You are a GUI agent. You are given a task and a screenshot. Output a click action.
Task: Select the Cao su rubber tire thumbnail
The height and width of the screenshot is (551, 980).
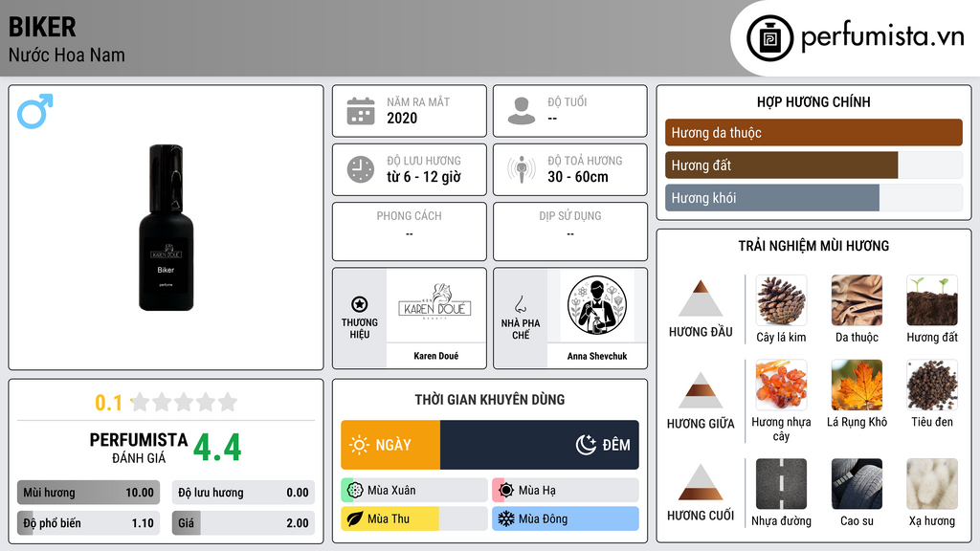[857, 484]
